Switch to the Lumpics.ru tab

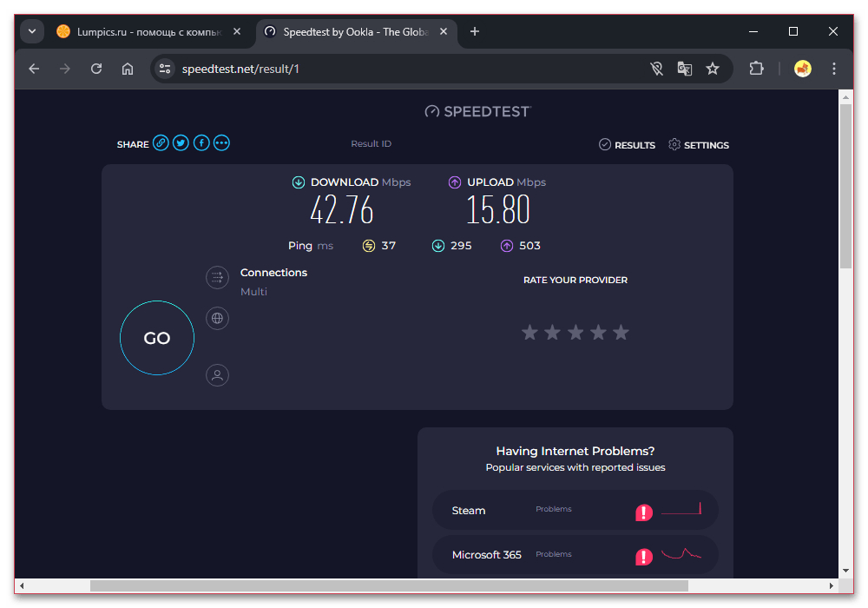pyautogui.click(x=148, y=32)
